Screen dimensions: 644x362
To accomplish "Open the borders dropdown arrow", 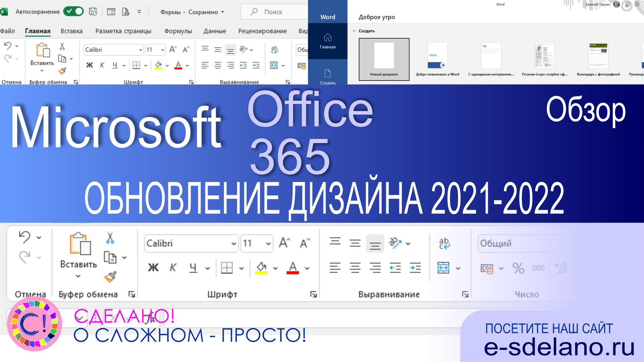I will pos(241,268).
